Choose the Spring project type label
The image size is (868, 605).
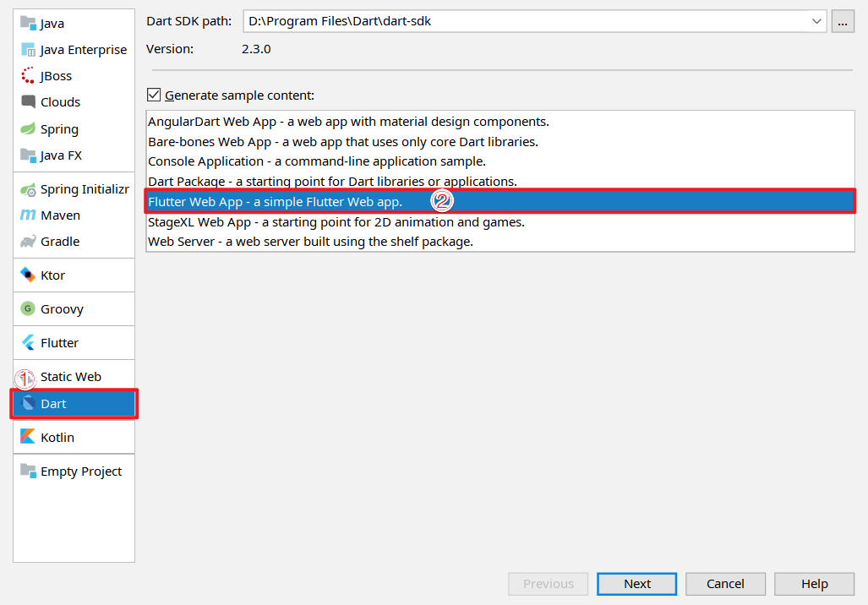point(59,129)
